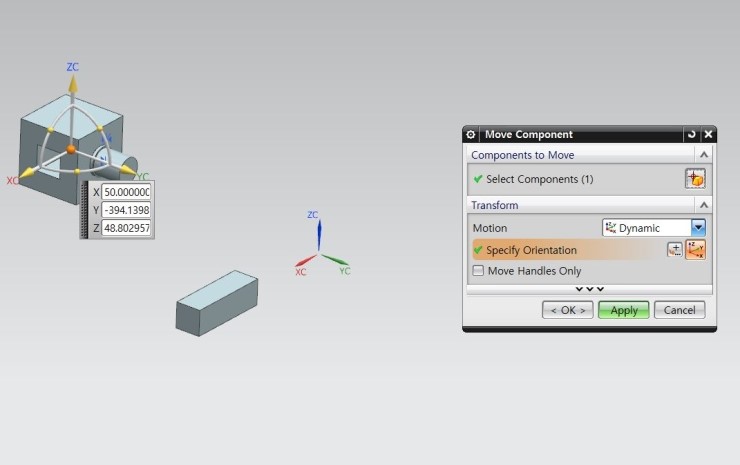Open the point dialog icon beside Specify Orientation
The image size is (740, 465).
tap(675, 250)
